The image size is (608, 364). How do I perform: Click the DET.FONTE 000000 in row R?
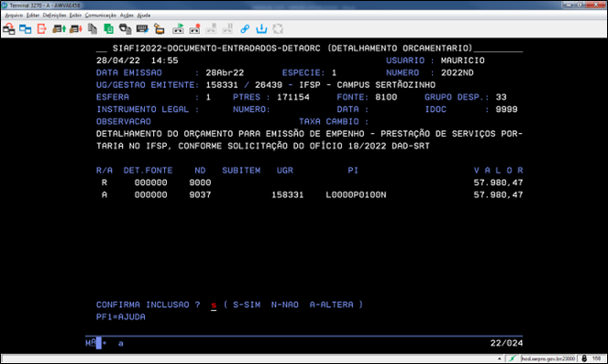[x=150, y=182]
